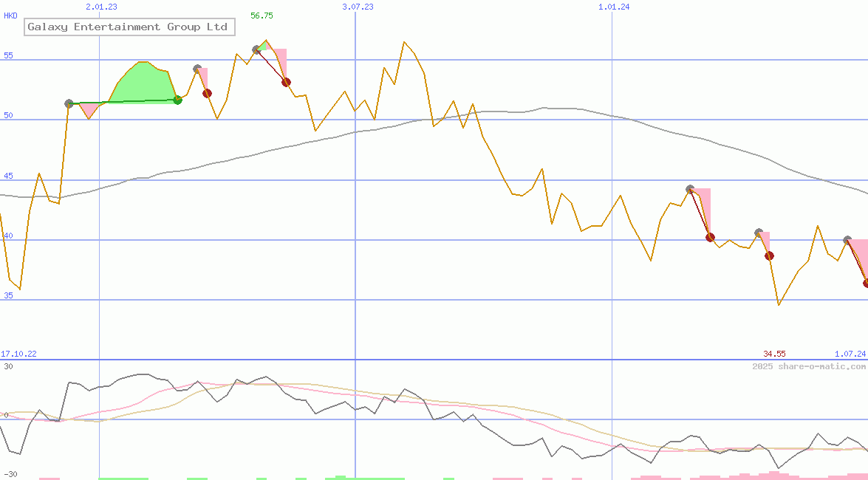Screen dimensions: 868x480
Task: Click the green trade exit marker dot
Action: pyautogui.click(x=177, y=100)
